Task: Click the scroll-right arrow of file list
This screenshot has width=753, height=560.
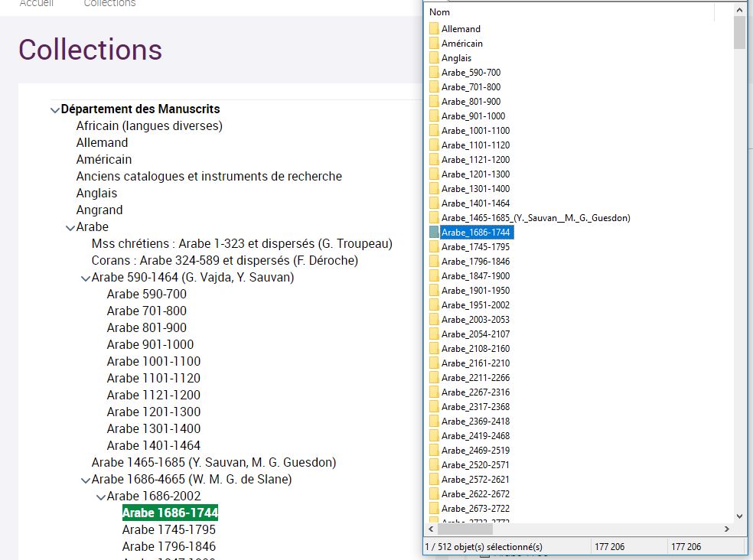Action: [x=727, y=529]
